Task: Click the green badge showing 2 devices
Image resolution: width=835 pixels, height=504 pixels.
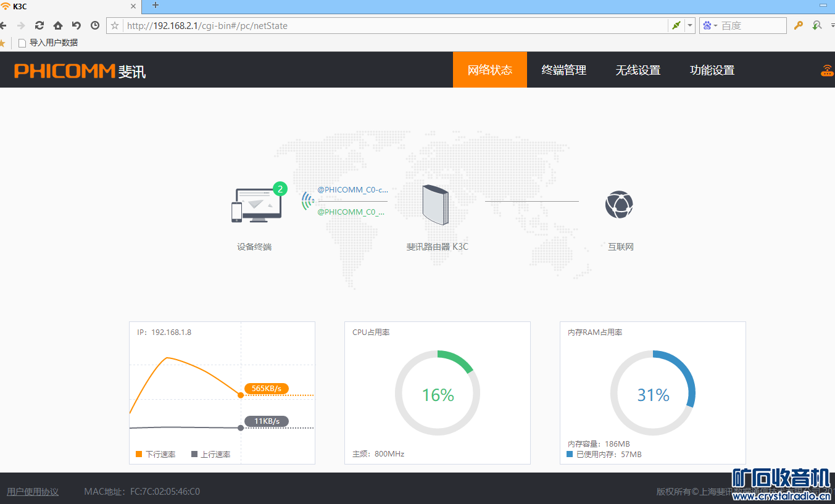Action: tap(280, 189)
